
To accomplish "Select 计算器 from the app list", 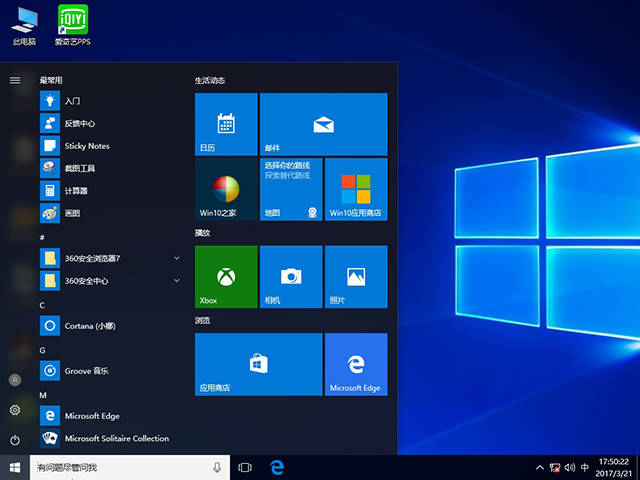I will coord(76,190).
